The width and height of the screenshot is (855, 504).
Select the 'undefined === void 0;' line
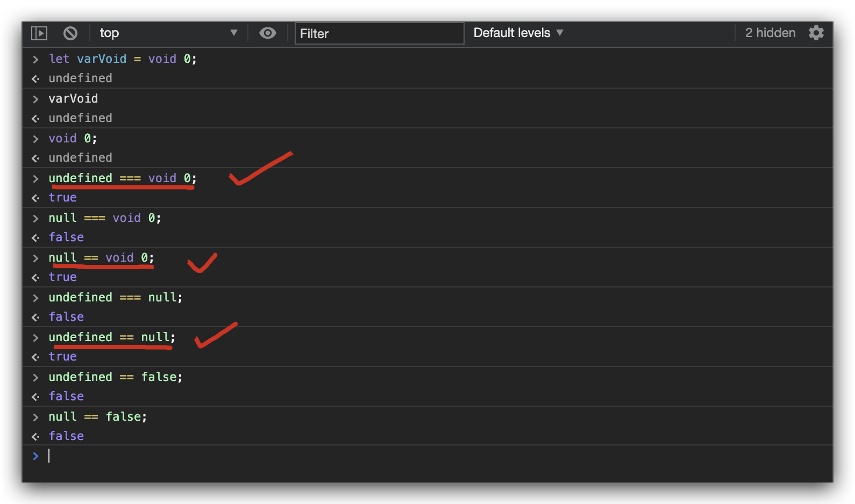point(123,178)
